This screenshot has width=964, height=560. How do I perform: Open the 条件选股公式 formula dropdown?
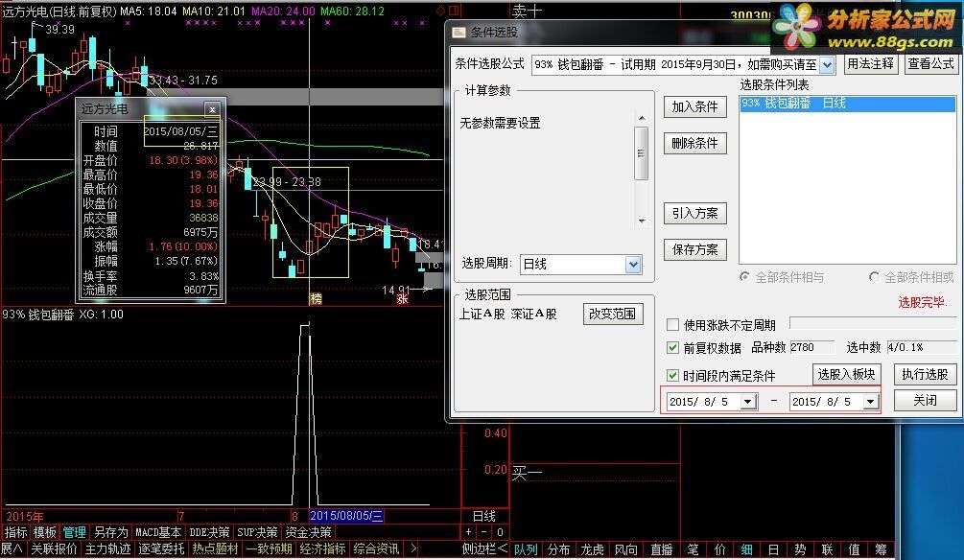tap(828, 64)
